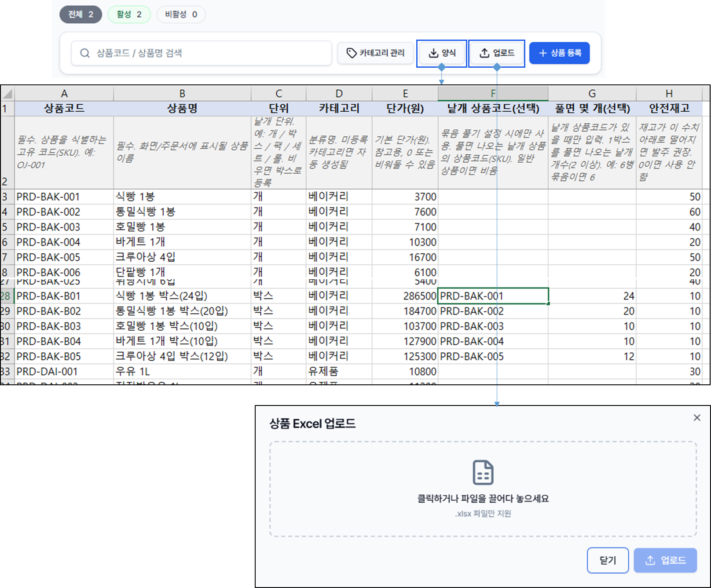Select the 호밀빵 1봉 박스(10입) cell
Image resolution: width=711 pixels, height=588 pixels.
click(x=182, y=326)
